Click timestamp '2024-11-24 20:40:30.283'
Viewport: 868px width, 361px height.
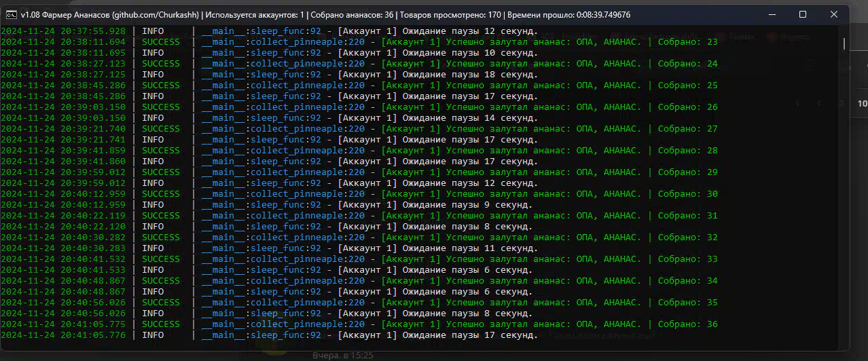[x=63, y=248]
